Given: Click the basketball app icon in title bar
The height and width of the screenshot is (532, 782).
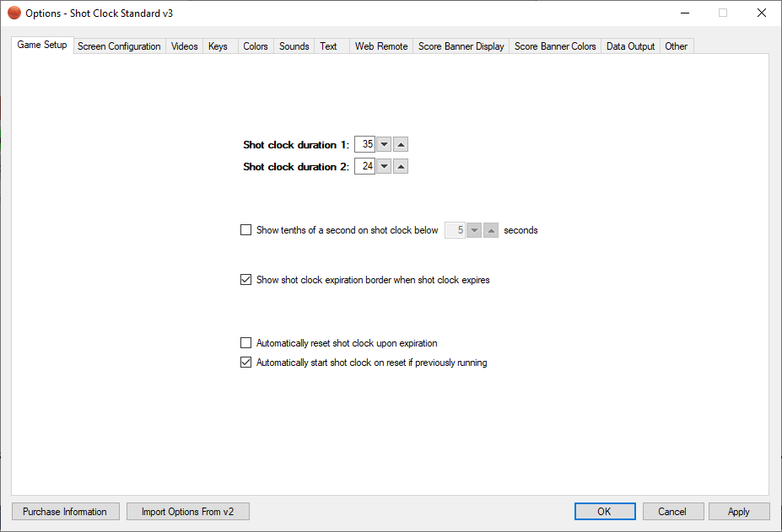Looking at the screenshot, I should click(x=14, y=13).
